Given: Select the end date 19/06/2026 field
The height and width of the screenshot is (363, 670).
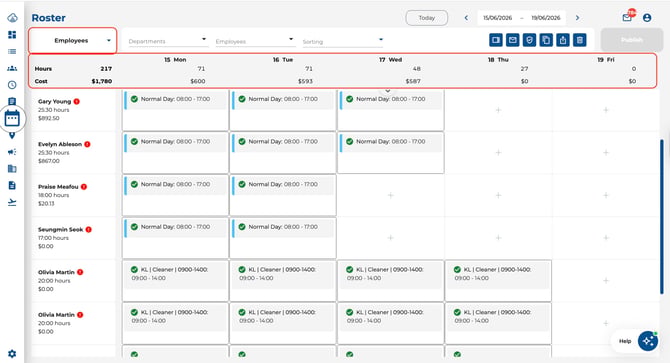Looking at the screenshot, I should (x=546, y=18).
